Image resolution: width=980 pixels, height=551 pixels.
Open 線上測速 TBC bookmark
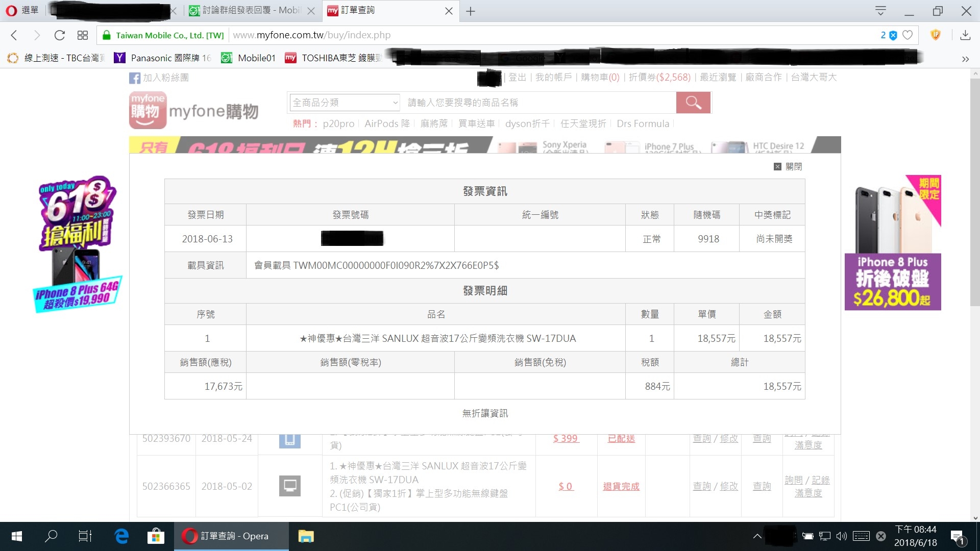tap(55, 58)
